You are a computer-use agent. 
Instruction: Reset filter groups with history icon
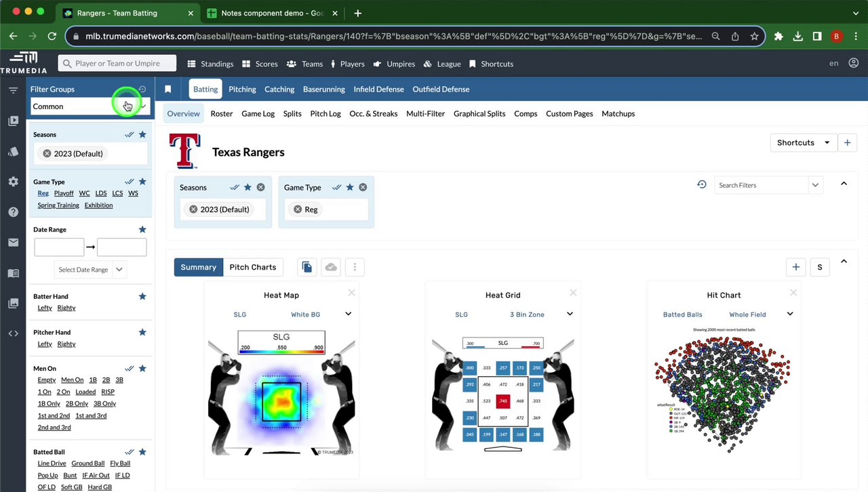(x=142, y=89)
